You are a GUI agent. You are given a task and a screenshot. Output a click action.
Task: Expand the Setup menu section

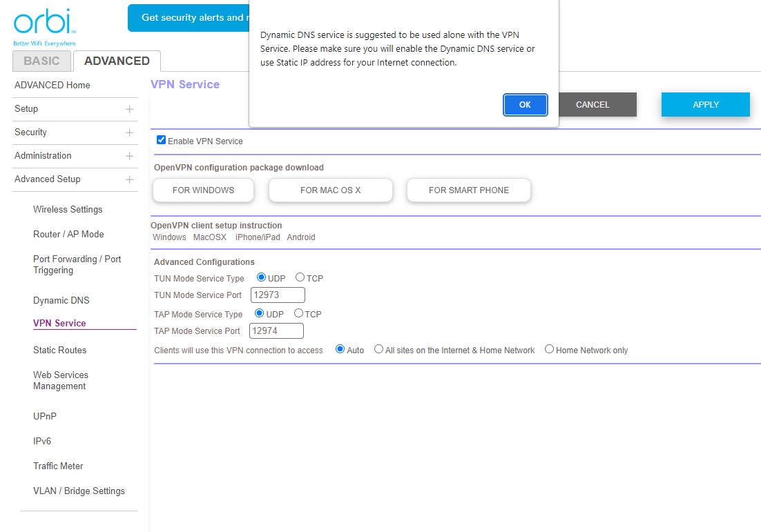[x=129, y=109]
